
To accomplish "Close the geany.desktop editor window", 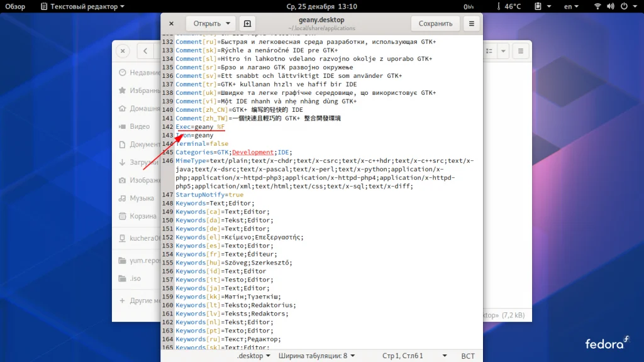I will click(x=171, y=23).
